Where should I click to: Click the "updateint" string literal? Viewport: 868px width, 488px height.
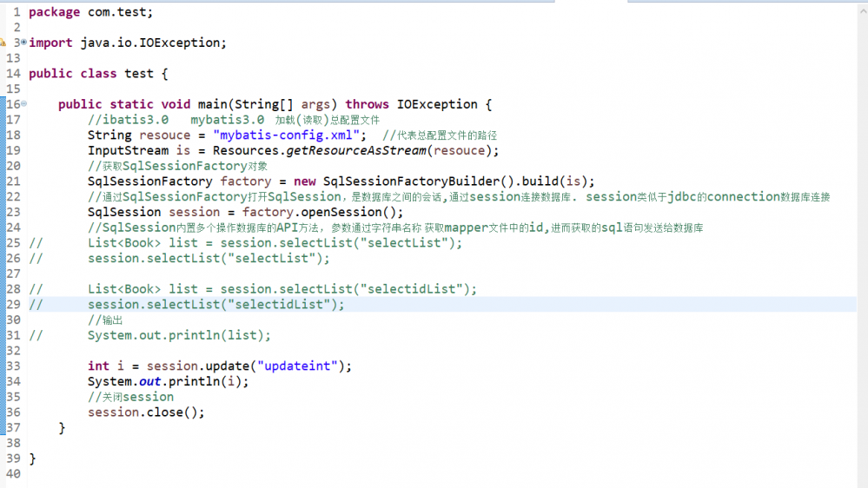click(297, 366)
